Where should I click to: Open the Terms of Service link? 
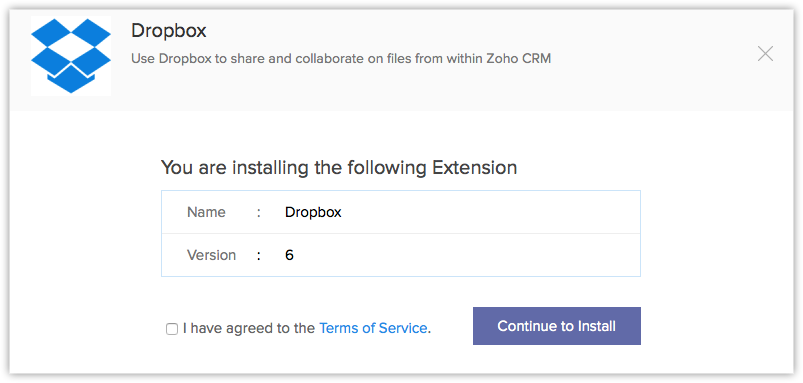click(373, 328)
